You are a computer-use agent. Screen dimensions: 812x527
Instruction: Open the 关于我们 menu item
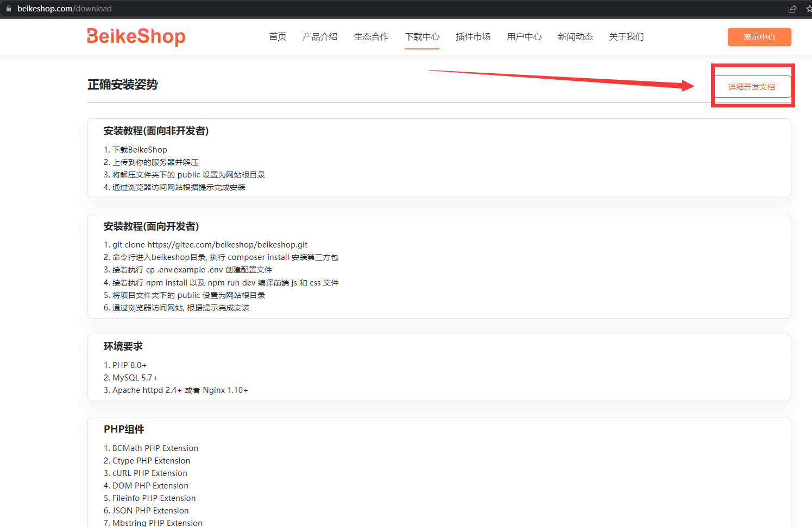[626, 36]
